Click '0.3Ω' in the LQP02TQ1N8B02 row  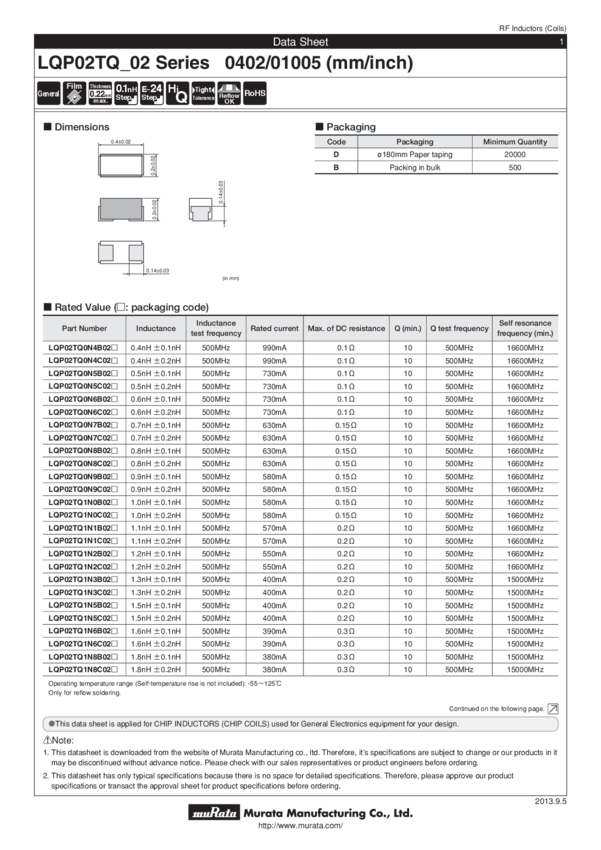346,656
